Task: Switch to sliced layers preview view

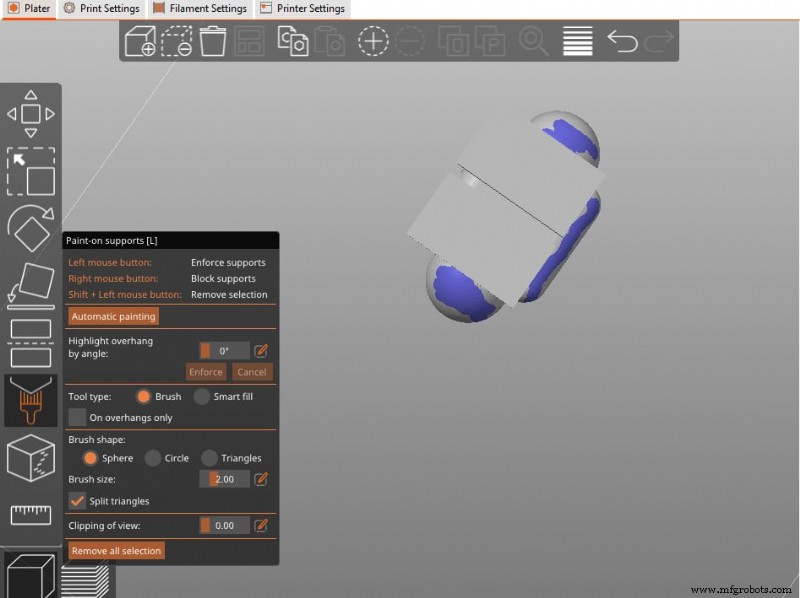Action: 85,582
